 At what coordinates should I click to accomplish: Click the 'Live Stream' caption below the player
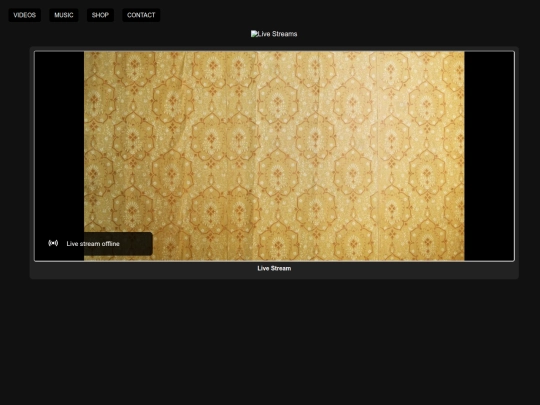point(274,268)
